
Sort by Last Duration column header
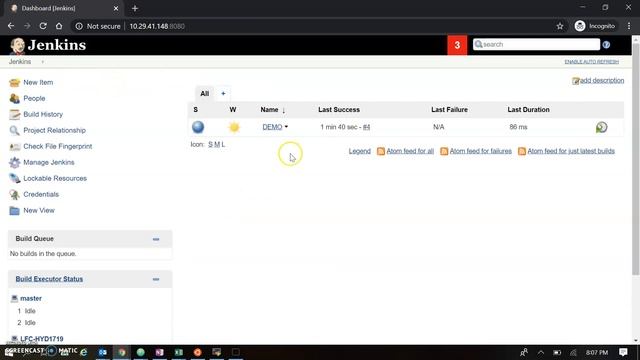[528, 110]
